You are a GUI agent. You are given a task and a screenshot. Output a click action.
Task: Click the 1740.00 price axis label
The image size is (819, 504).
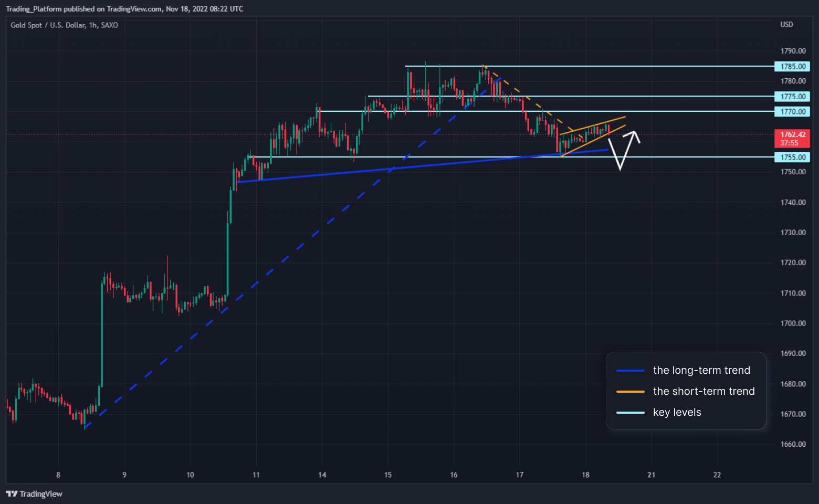point(793,203)
